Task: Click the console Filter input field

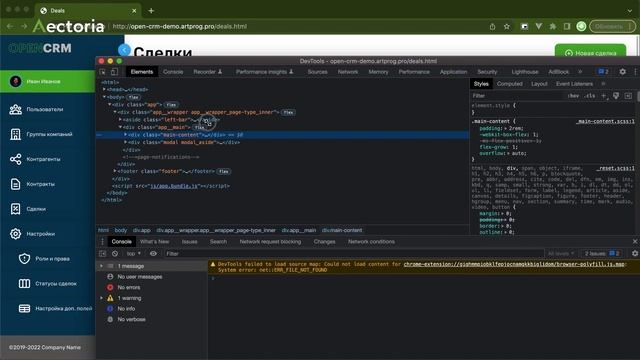Action: 354,253
